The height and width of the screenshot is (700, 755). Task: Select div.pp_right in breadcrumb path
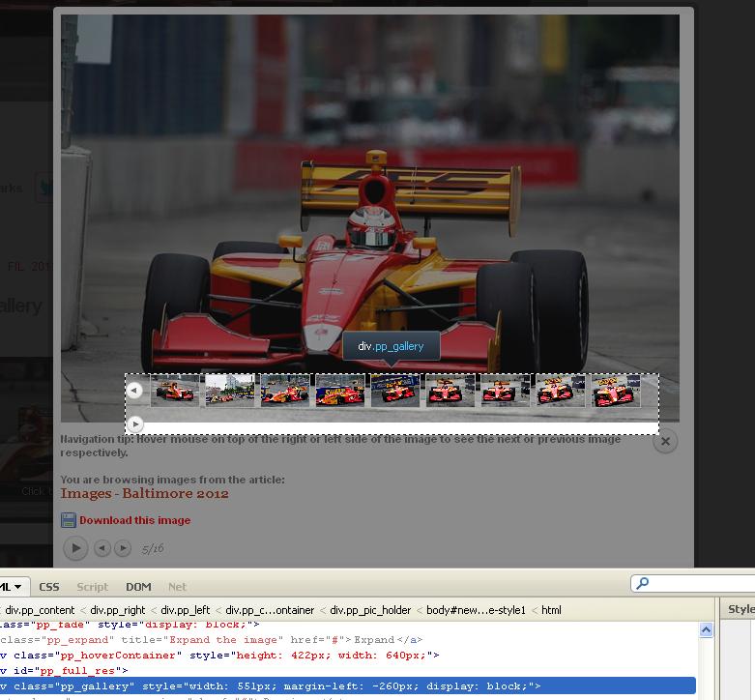pyautogui.click(x=118, y=610)
